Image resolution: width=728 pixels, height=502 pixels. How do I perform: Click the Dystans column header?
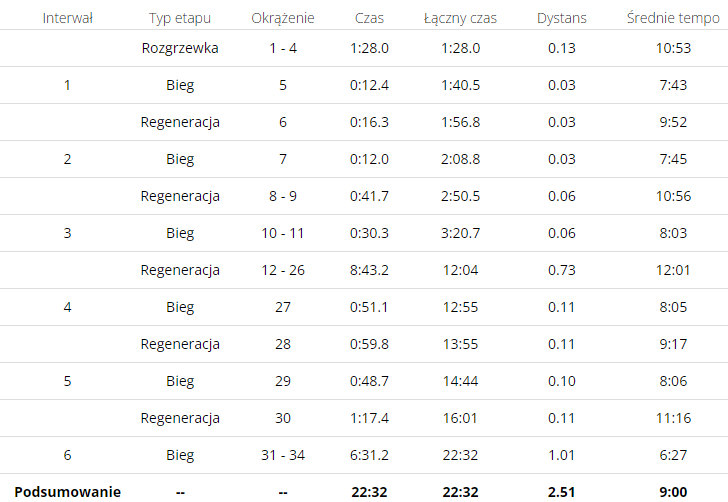pos(562,18)
